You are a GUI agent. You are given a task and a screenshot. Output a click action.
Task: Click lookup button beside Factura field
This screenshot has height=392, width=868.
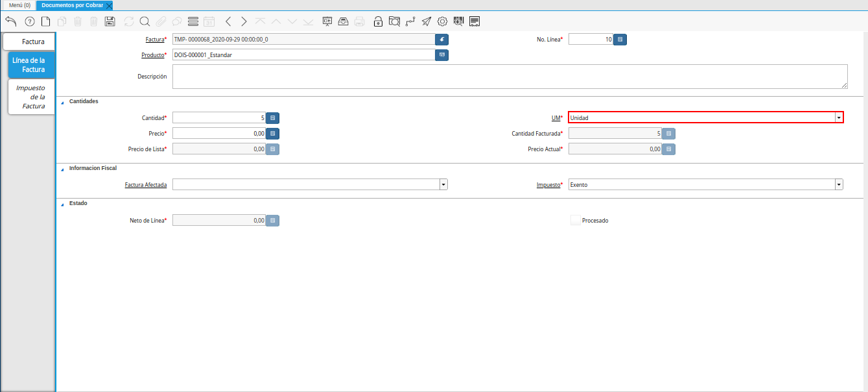(442, 40)
